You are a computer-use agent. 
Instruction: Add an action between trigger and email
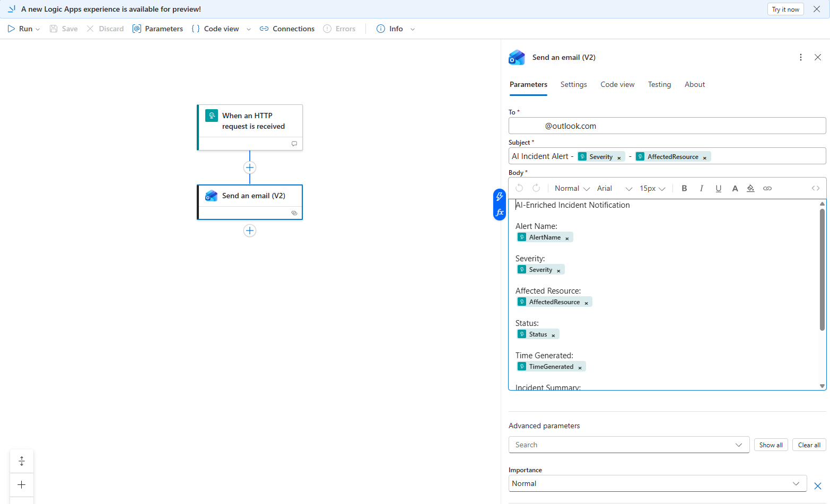[250, 167]
